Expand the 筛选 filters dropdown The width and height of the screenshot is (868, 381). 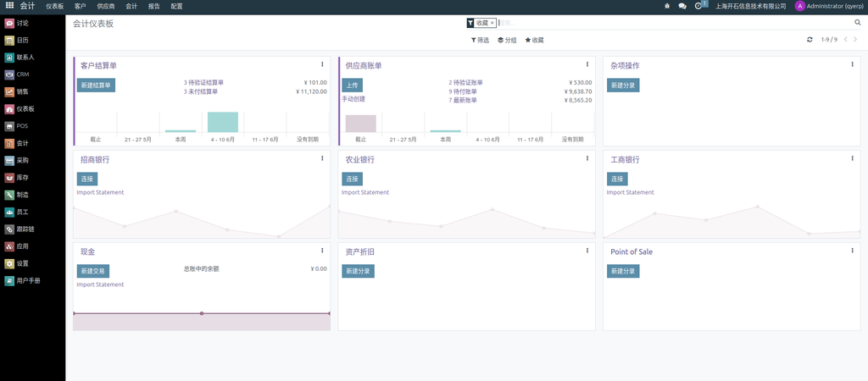(480, 40)
